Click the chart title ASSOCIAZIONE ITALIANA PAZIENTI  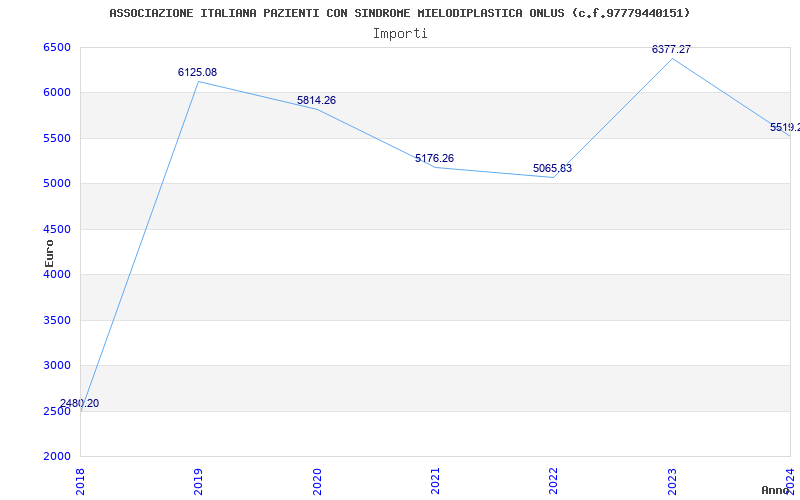tap(399, 13)
